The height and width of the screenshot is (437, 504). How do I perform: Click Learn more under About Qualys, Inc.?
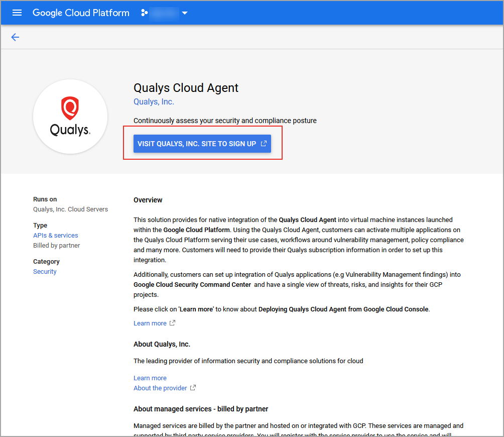pos(150,378)
